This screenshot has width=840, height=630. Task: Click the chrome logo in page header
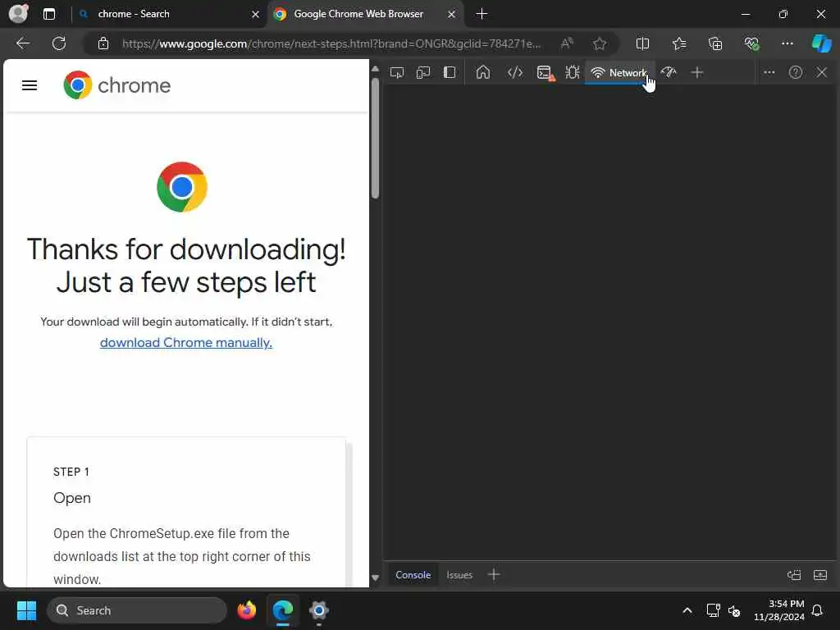click(x=116, y=85)
